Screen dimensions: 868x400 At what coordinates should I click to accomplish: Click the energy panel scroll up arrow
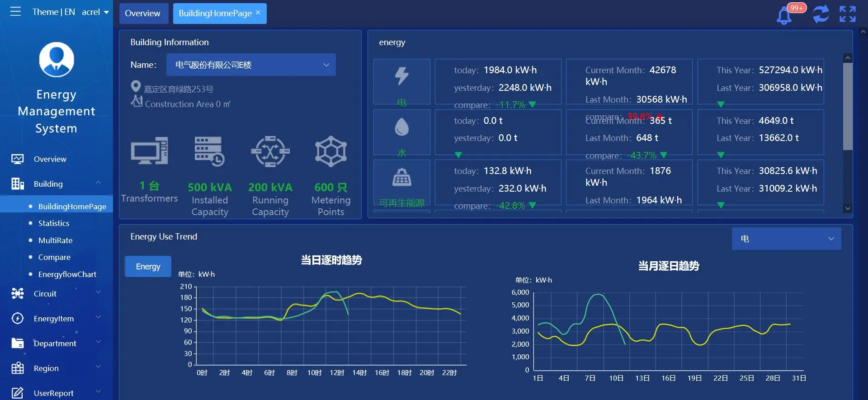coord(848,58)
